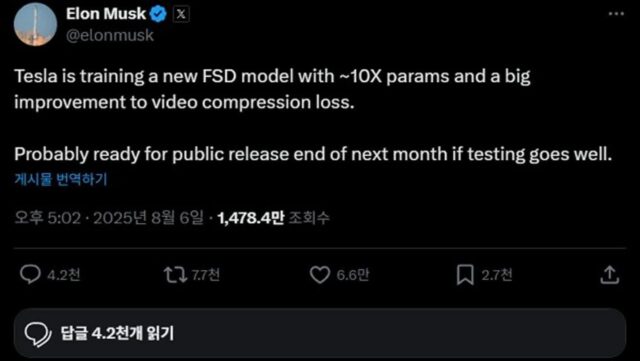Click the reply speech bubble icon
This screenshot has width=640, height=361.
coord(30,274)
